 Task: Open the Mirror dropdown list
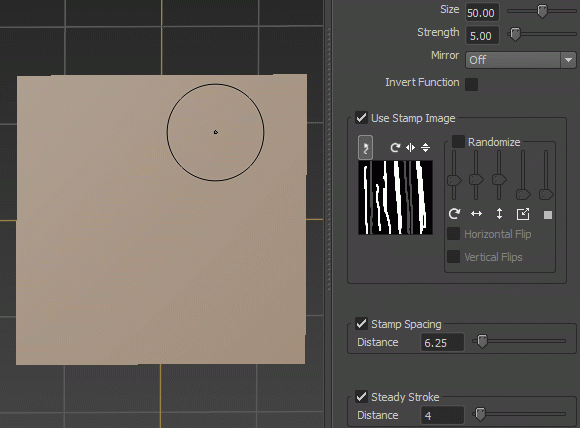pos(520,60)
